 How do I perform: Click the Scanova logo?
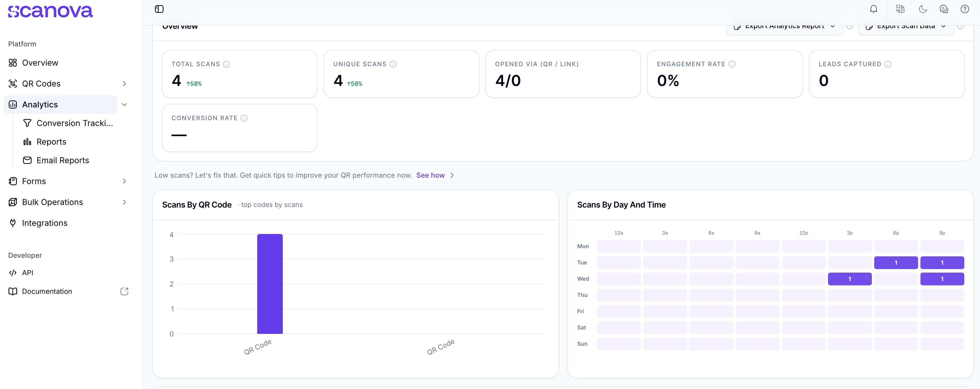pyautogui.click(x=50, y=11)
